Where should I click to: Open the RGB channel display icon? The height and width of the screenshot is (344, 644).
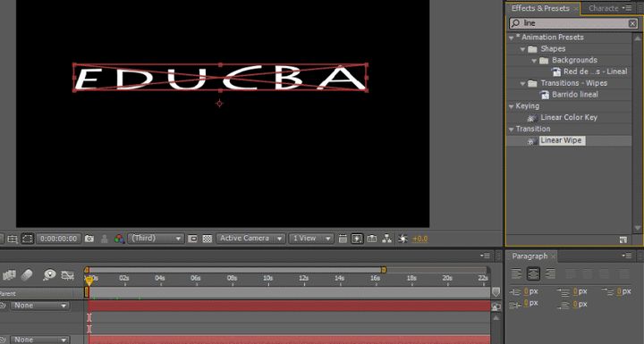coord(119,239)
